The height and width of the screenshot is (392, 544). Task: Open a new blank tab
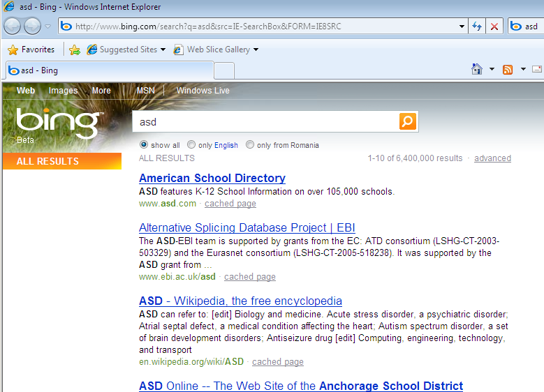tap(224, 70)
